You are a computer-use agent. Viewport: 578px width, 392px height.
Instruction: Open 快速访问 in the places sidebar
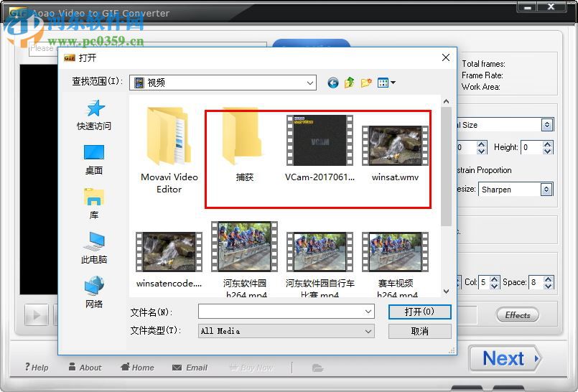coord(94,116)
